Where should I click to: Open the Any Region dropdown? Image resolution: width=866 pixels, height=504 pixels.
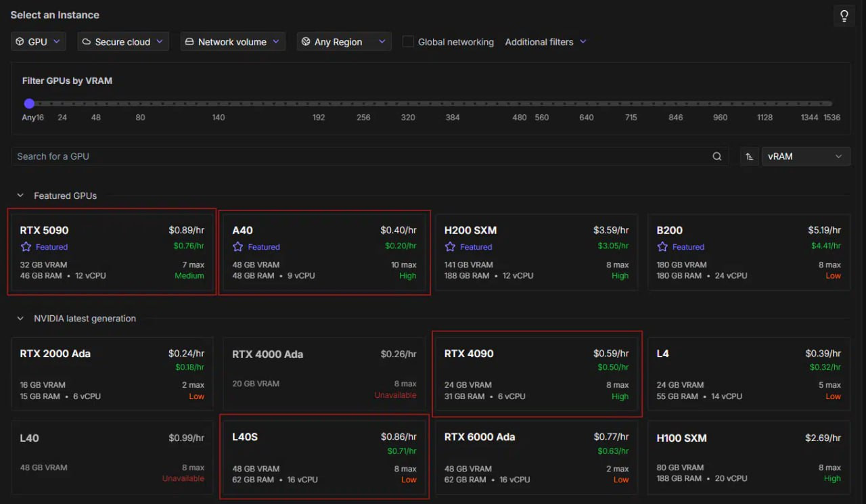point(344,42)
